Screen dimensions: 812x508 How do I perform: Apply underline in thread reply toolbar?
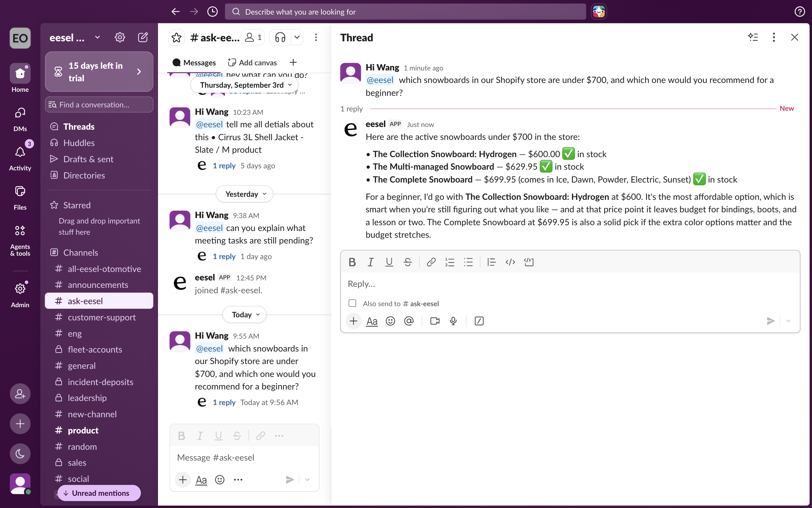(x=389, y=262)
